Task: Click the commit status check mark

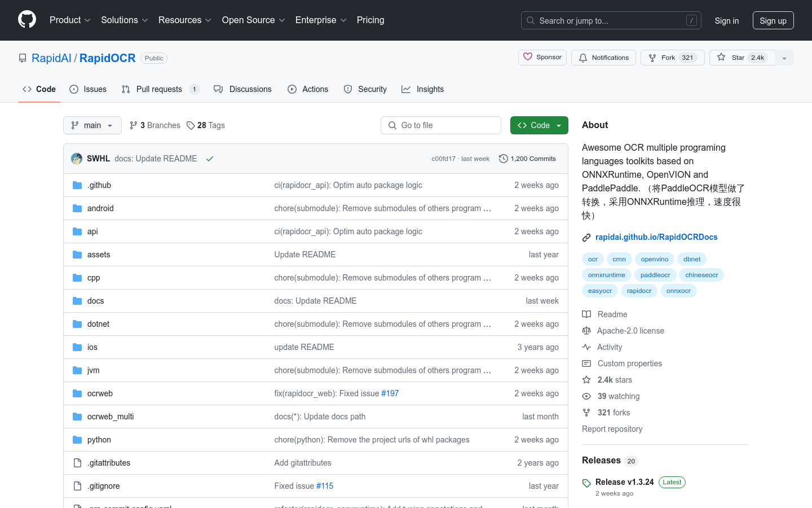Action: coord(210,159)
